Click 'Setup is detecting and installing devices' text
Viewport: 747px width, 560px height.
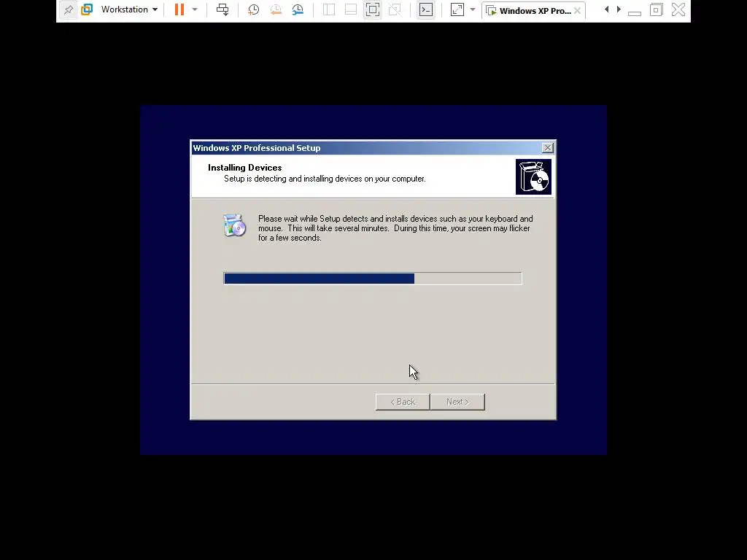(325, 179)
